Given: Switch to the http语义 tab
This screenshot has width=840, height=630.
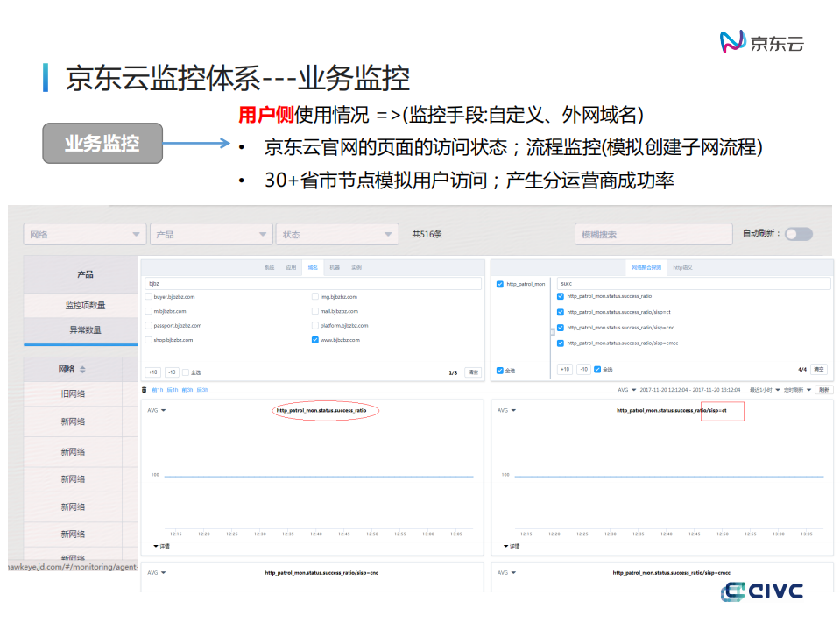Looking at the screenshot, I should click(x=683, y=269).
